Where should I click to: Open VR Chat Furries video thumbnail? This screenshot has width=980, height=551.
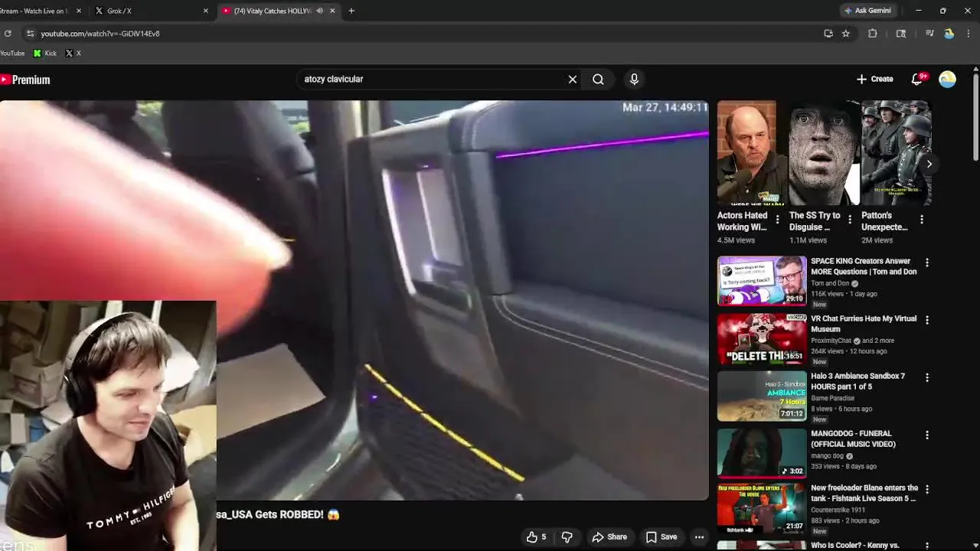[x=762, y=338]
